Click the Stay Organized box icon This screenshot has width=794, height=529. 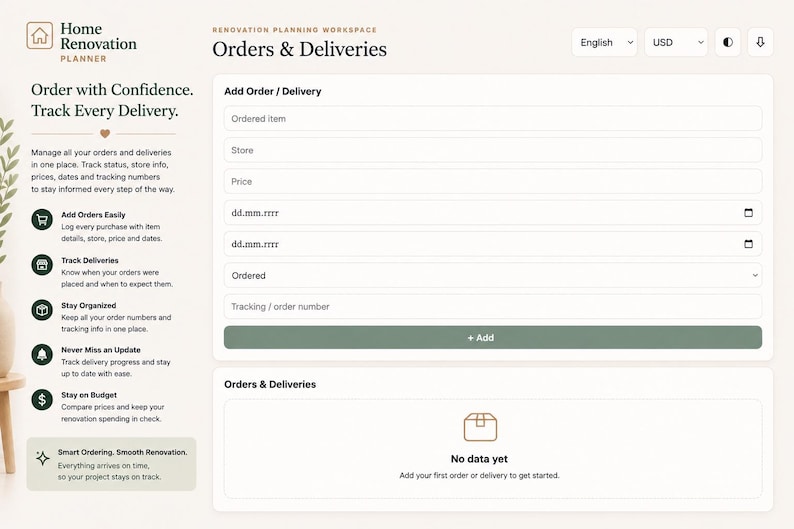pyautogui.click(x=42, y=310)
